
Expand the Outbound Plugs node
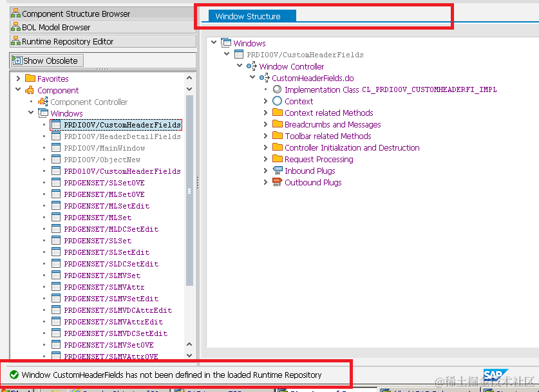tap(265, 182)
